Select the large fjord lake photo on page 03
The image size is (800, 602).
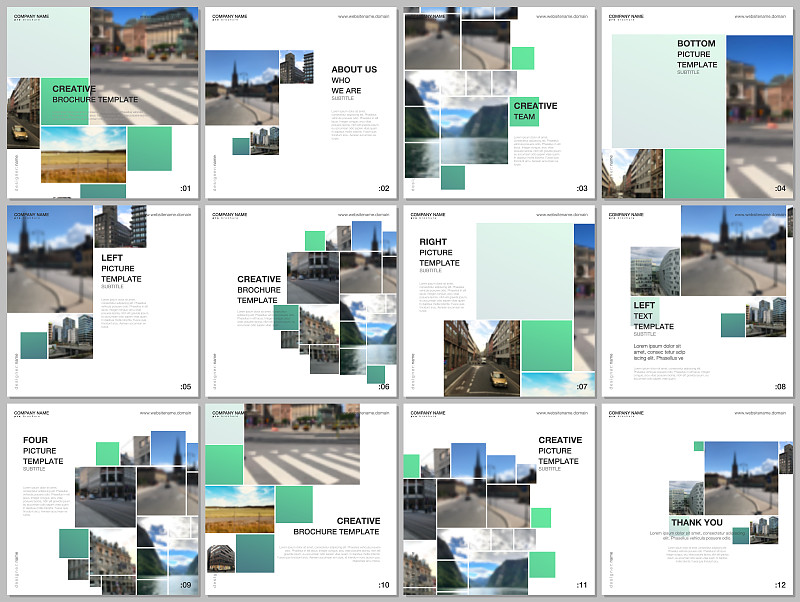pyautogui.click(x=474, y=131)
